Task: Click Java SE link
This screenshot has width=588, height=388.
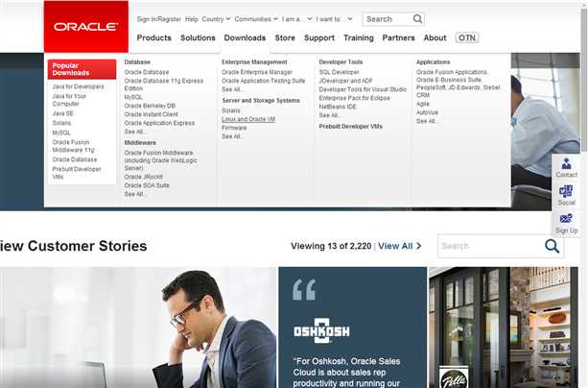Action: (x=62, y=113)
